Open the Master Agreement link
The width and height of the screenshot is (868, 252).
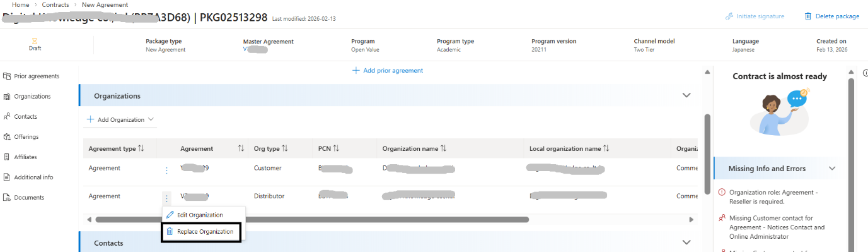coord(255,49)
